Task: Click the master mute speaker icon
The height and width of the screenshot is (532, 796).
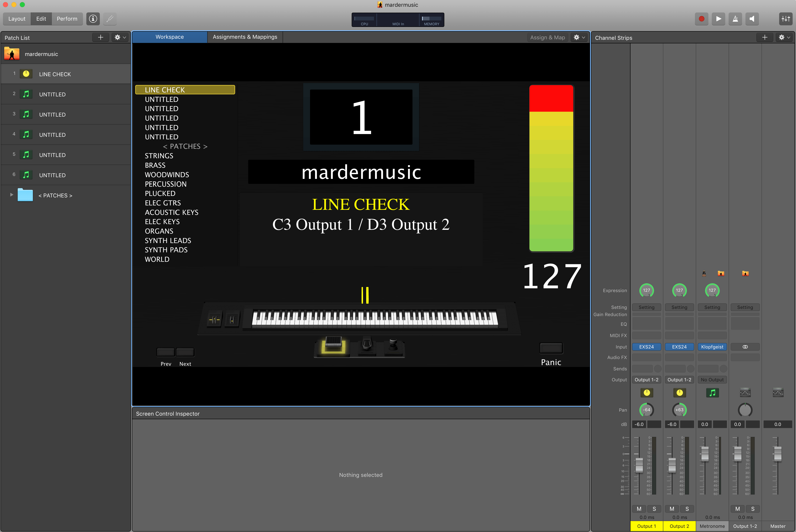Action: click(x=752, y=19)
